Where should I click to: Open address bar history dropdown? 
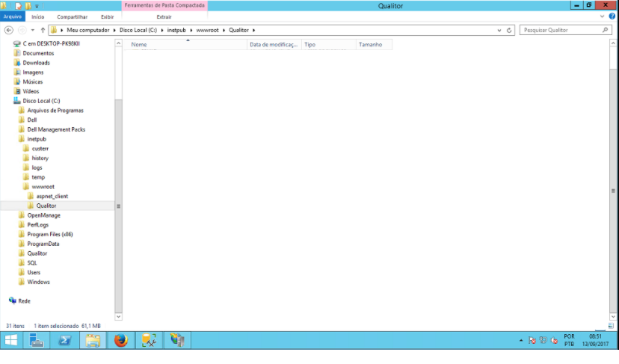point(499,30)
